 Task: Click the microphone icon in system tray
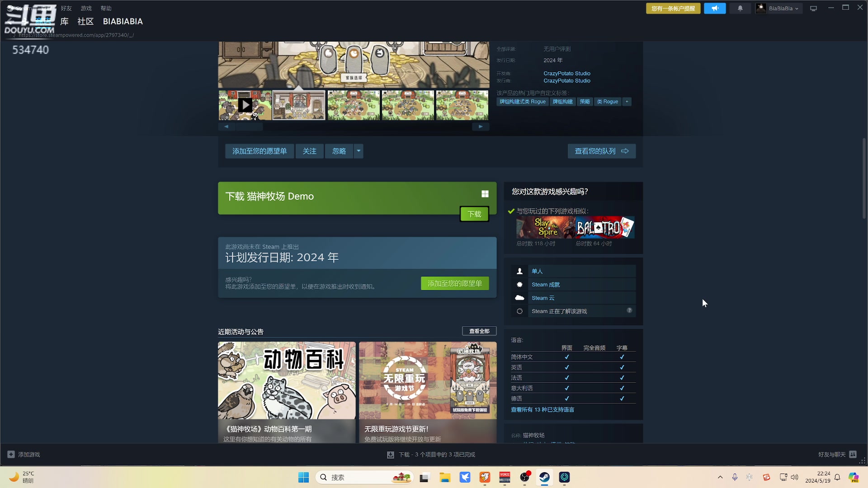click(735, 477)
